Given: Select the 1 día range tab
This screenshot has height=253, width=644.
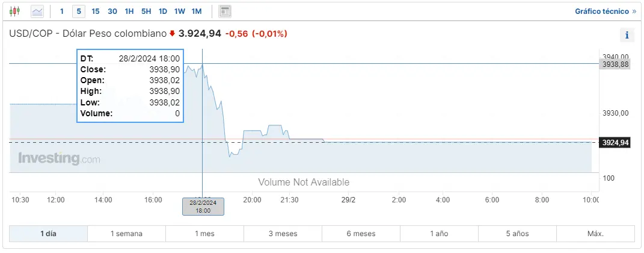Looking at the screenshot, I should point(49,234).
